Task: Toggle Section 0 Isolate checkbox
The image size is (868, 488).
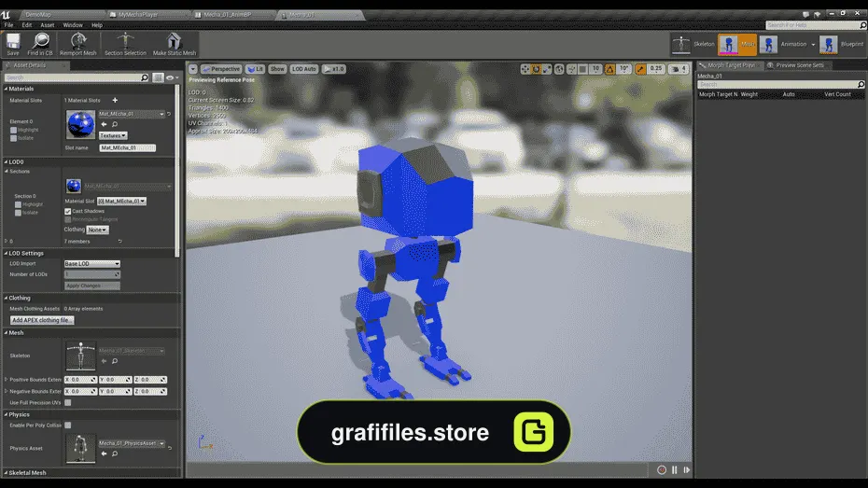Action: click(18, 213)
